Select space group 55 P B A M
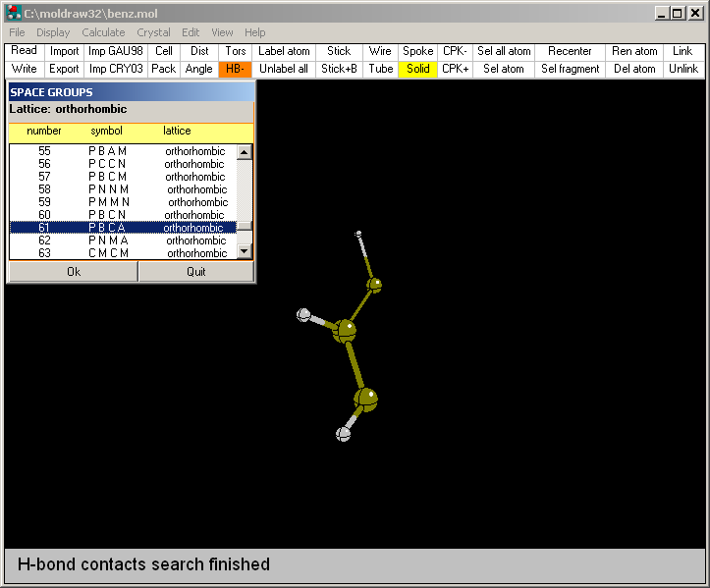 pyautogui.click(x=123, y=151)
